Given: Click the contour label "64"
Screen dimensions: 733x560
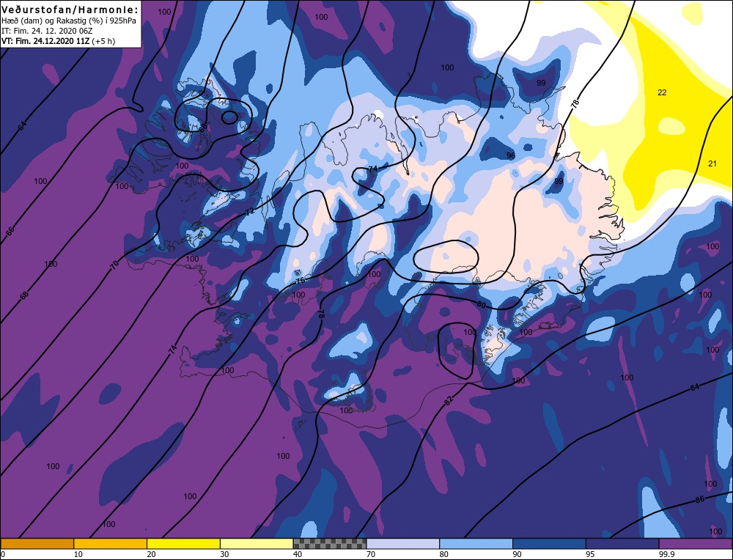Looking at the screenshot, I should pyautogui.click(x=23, y=125).
